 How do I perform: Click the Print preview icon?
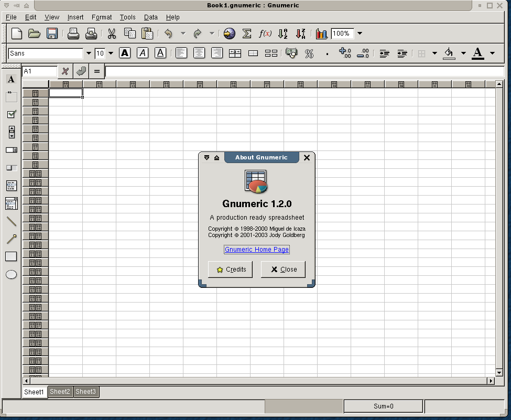click(x=91, y=34)
